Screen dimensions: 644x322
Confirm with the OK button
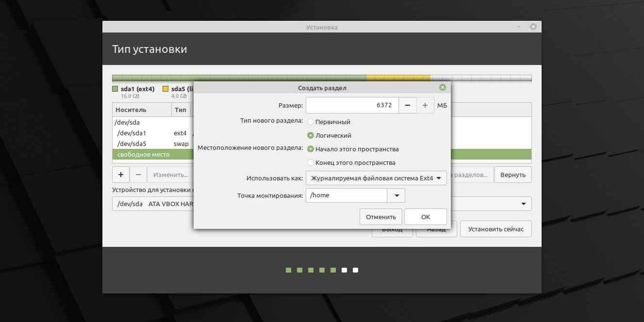(425, 217)
